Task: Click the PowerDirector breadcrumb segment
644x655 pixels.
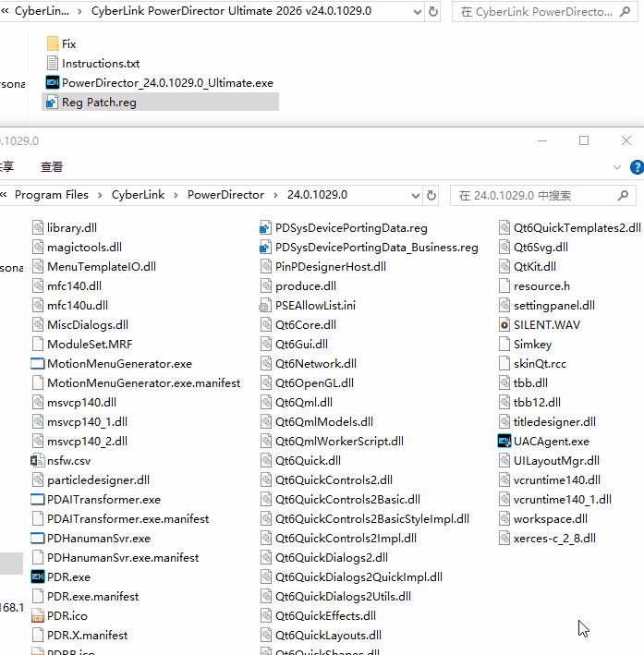Action: [225, 195]
